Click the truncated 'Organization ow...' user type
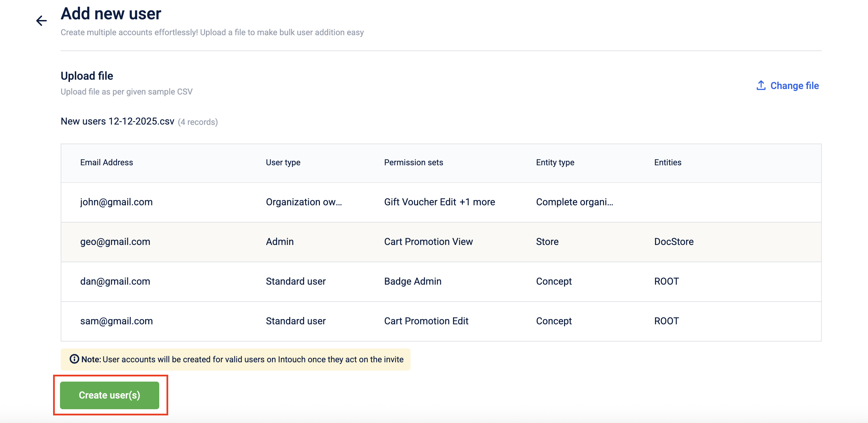The width and height of the screenshot is (868, 423). [x=303, y=202]
